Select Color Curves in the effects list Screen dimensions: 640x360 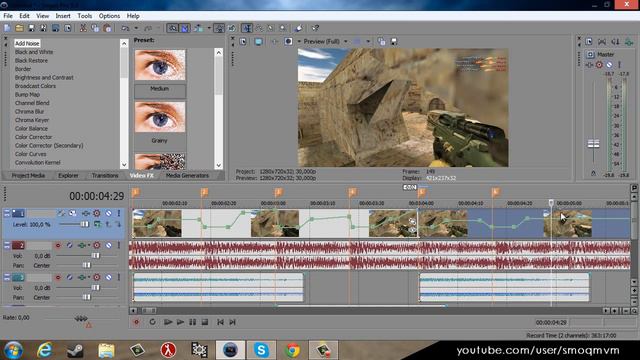click(x=31, y=154)
